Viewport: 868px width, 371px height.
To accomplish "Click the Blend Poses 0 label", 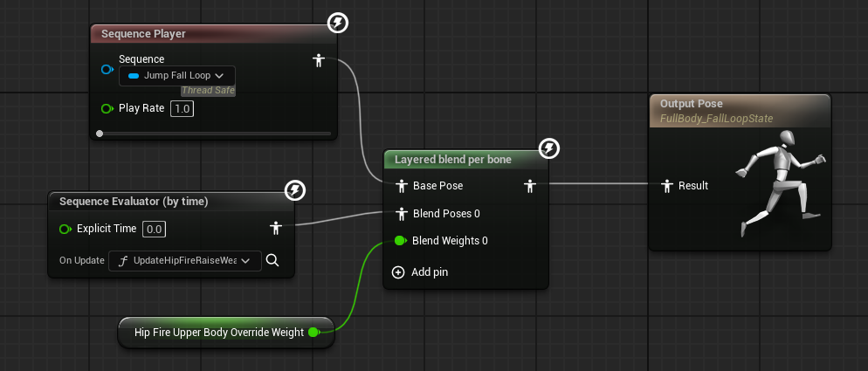I will click(x=446, y=214).
